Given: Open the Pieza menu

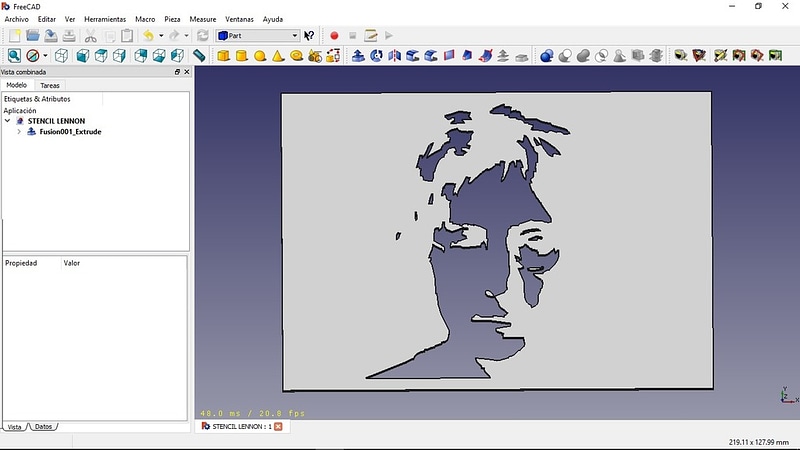Looking at the screenshot, I should [172, 19].
